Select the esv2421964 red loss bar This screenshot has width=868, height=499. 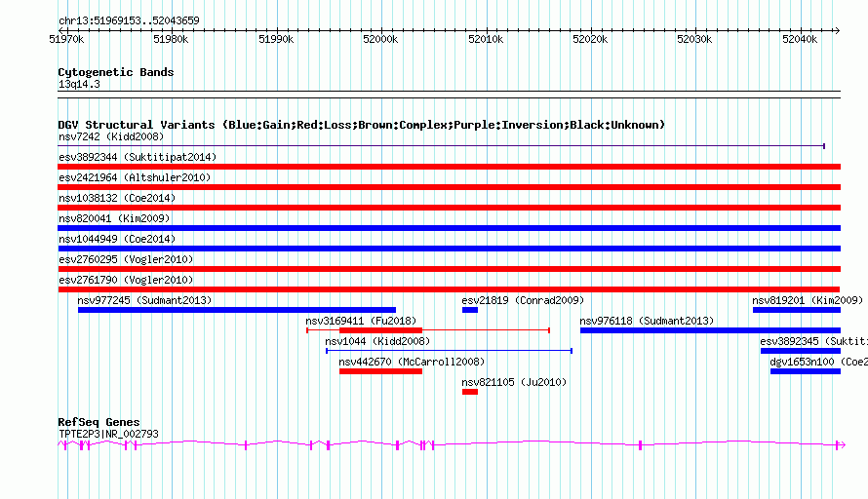pos(449,187)
